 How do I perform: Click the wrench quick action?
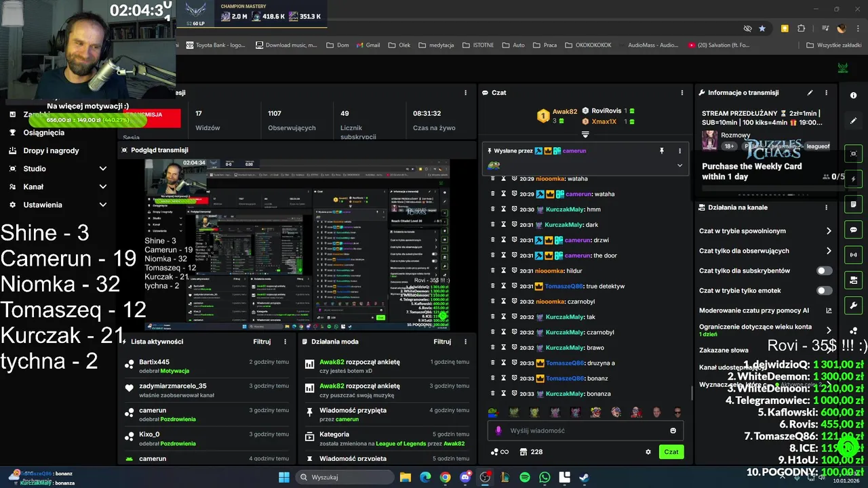pos(853,306)
